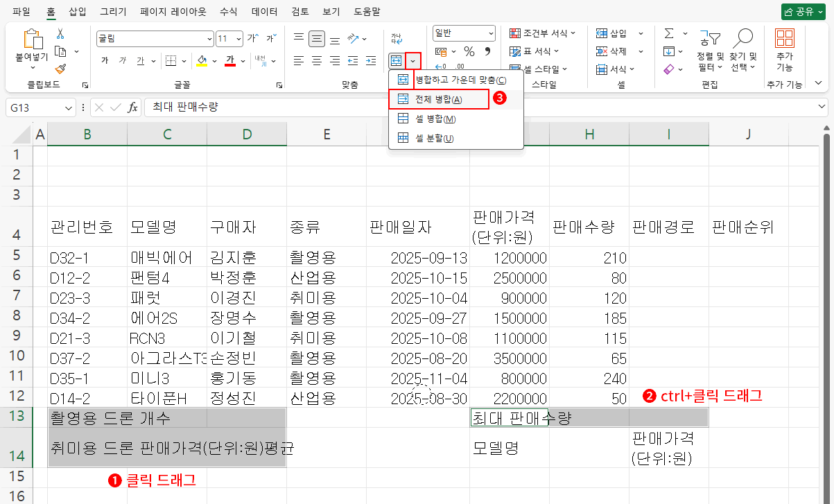Click the AutoSum sigma icon
Screen dimensions: 834x504
point(669,33)
